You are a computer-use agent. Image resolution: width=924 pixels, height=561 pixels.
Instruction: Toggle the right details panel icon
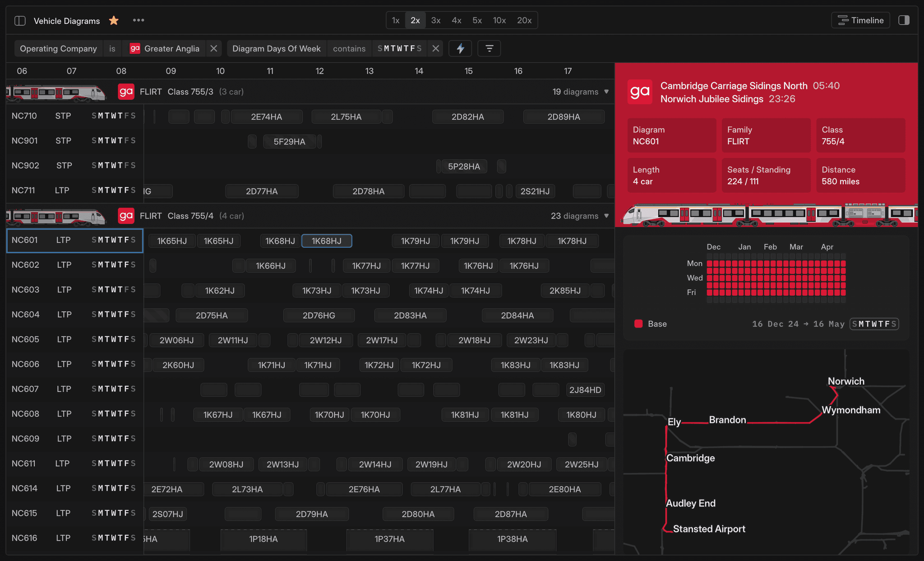[x=904, y=20]
